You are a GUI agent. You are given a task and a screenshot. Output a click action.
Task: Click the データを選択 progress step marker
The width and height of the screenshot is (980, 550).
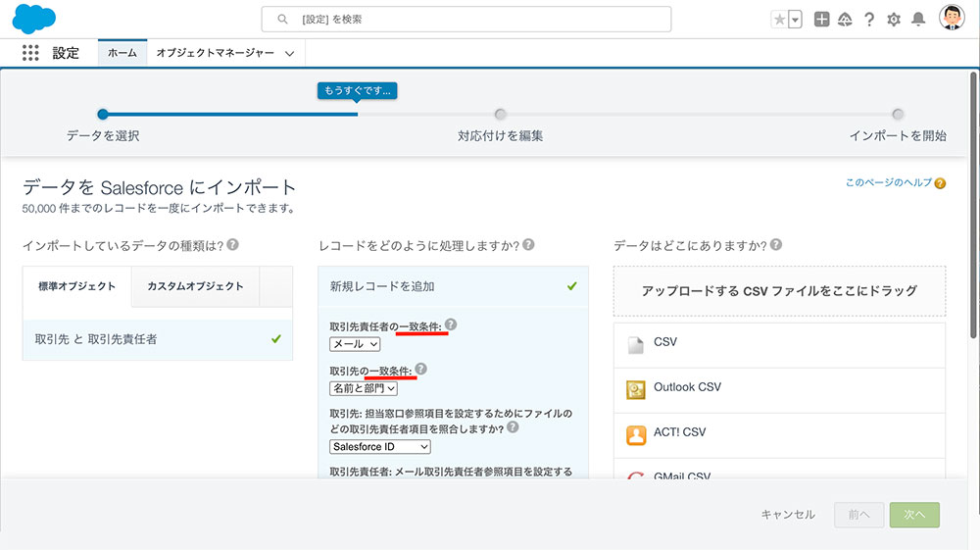pyautogui.click(x=103, y=114)
